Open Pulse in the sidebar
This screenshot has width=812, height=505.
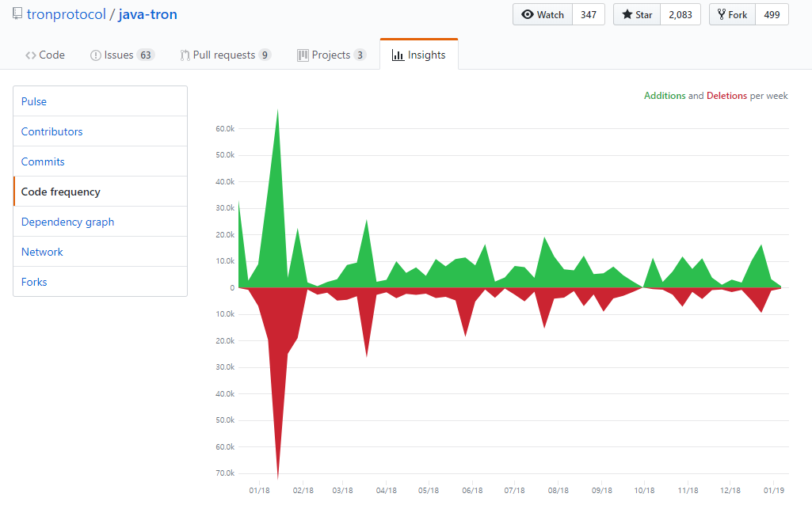coord(100,101)
